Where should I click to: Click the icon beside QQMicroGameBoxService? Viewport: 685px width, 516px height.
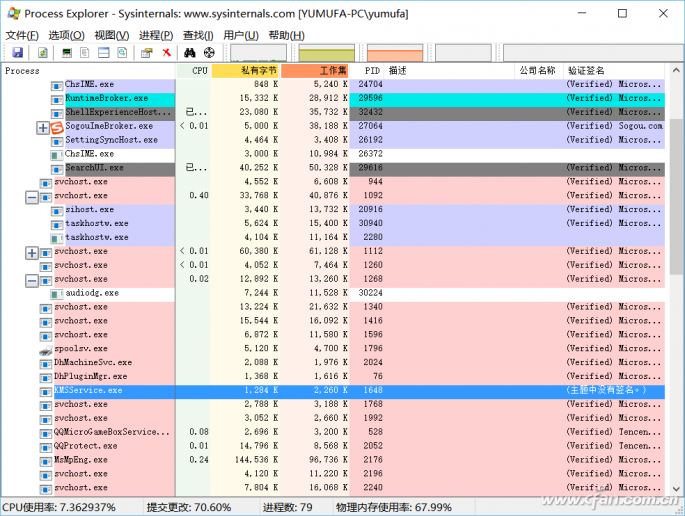(46, 433)
